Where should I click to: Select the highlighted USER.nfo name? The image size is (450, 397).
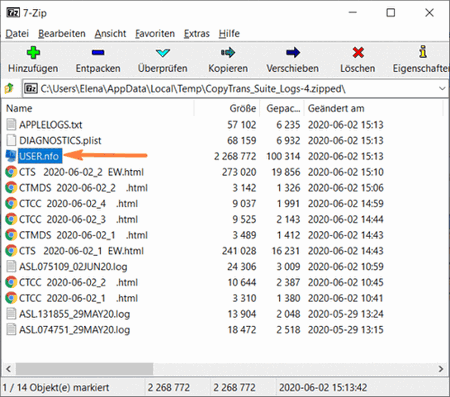(40, 156)
